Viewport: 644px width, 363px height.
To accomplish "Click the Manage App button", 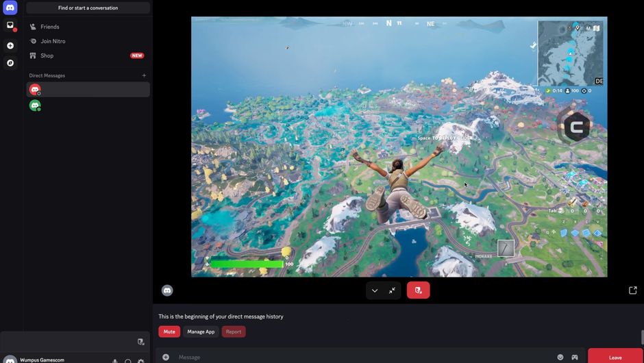I will tap(201, 331).
